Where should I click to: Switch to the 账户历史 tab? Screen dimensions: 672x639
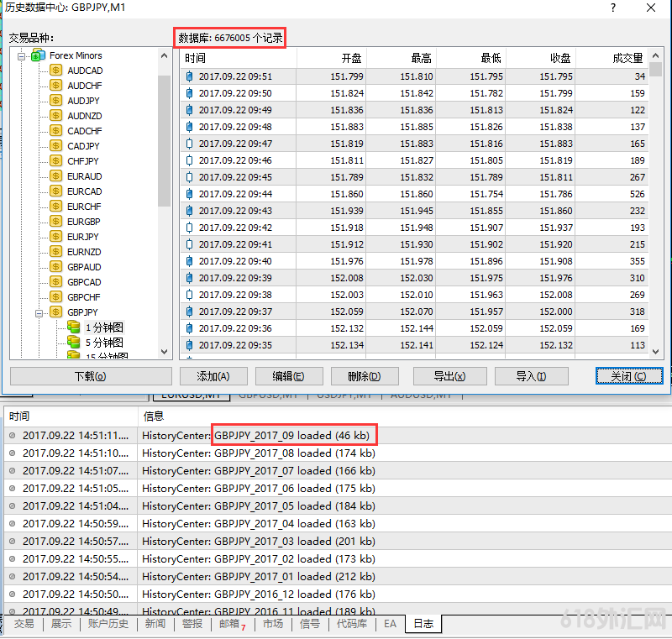[x=108, y=624]
